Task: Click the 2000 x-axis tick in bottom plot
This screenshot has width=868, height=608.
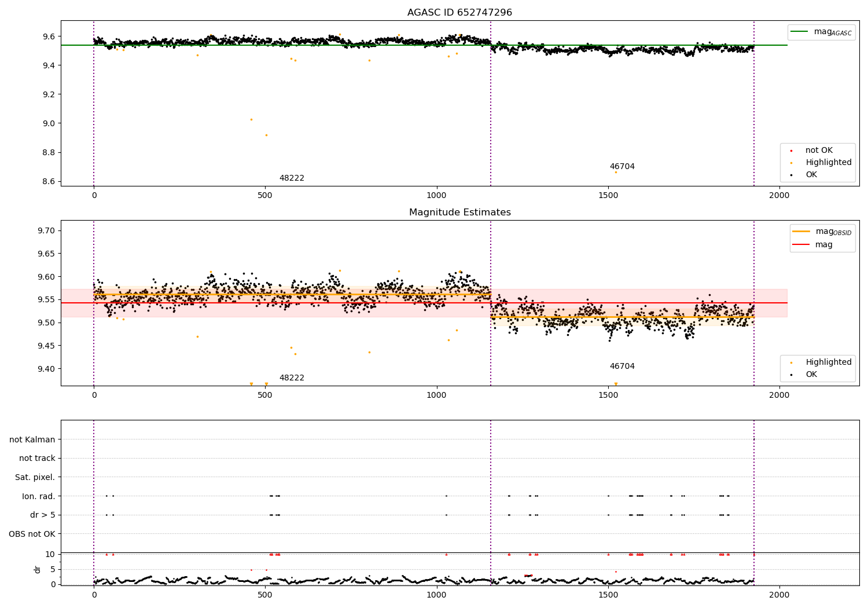Action: [779, 594]
